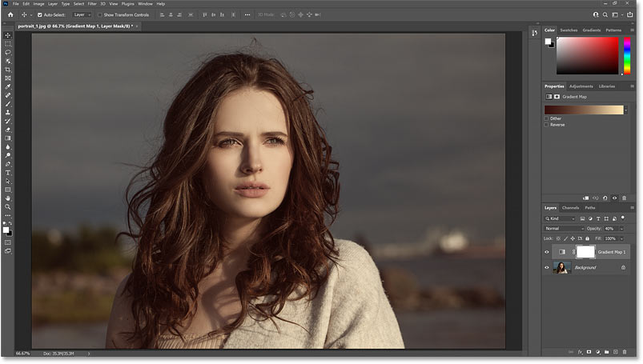The height and width of the screenshot is (364, 643).
Task: Click the hue slider in Color panel
Action: click(627, 56)
